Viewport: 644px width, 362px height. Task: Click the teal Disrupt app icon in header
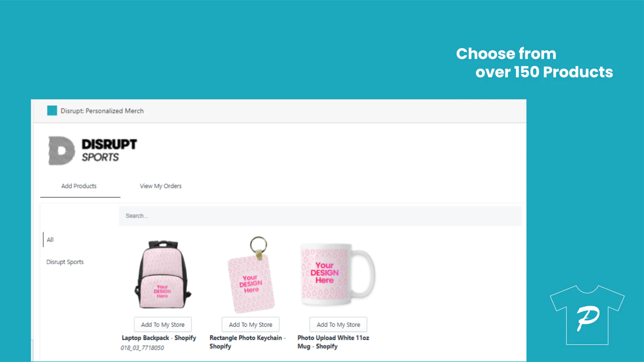coord(52,111)
